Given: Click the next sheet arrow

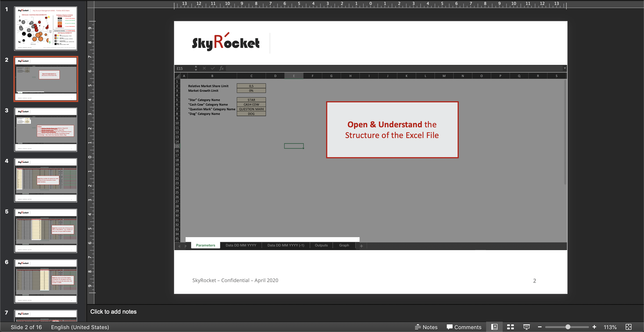Looking at the screenshot, I should point(186,246).
